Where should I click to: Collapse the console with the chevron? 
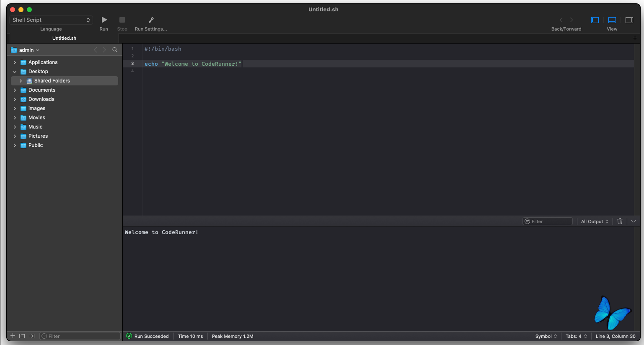(x=634, y=221)
